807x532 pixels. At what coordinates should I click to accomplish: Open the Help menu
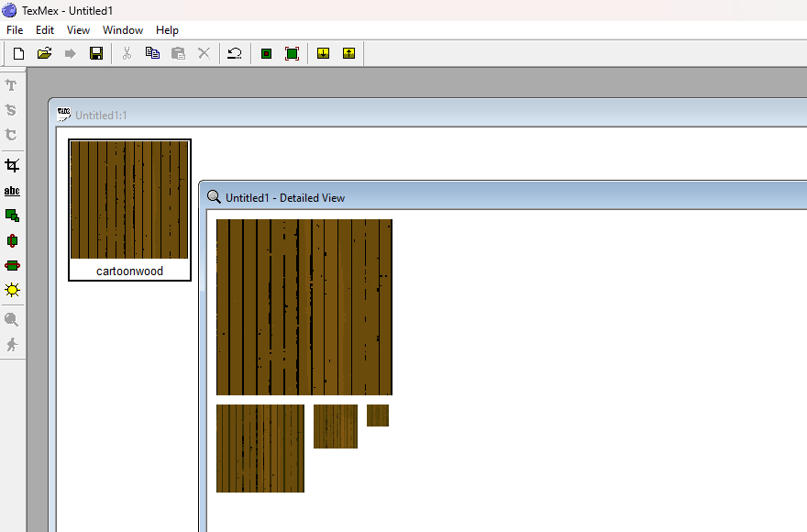167,30
